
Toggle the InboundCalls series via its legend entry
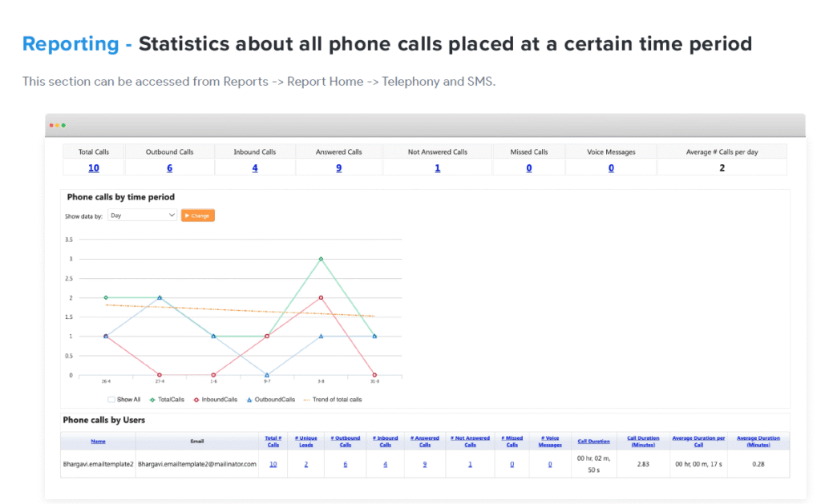click(216, 399)
